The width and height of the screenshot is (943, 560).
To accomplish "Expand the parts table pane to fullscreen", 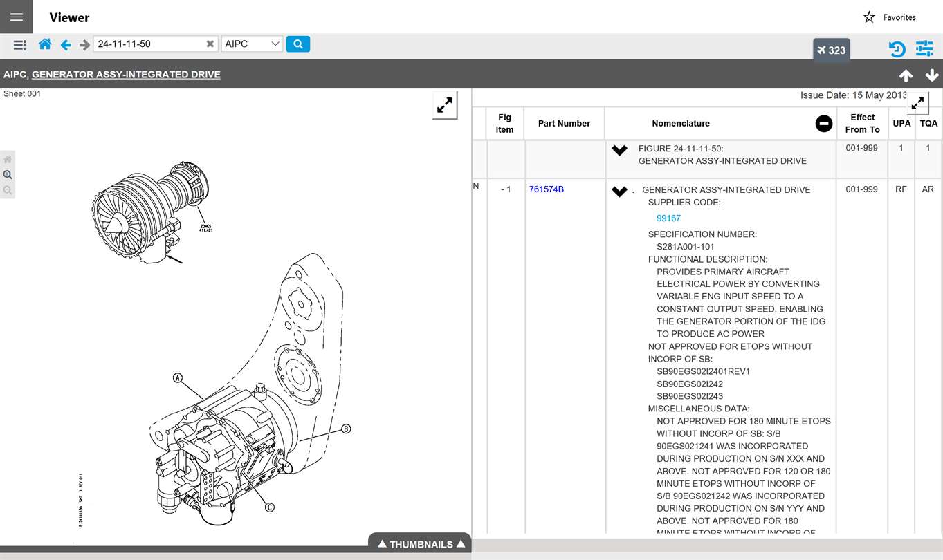I will (x=917, y=103).
